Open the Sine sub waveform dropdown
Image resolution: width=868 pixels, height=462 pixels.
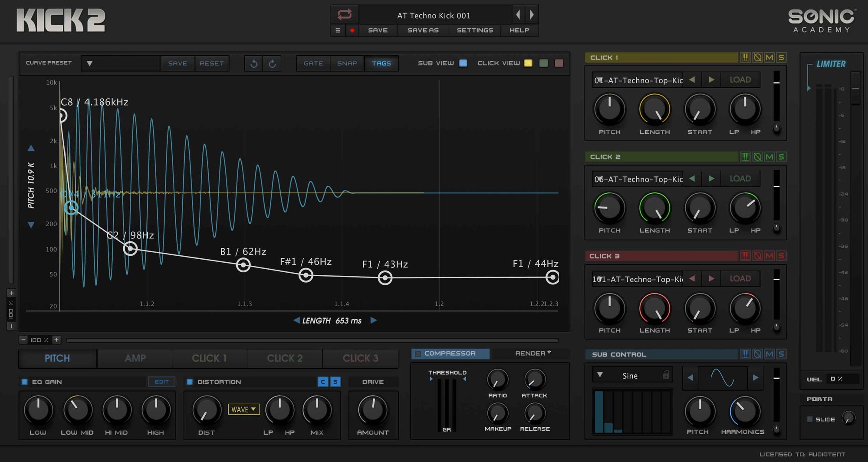(x=601, y=375)
